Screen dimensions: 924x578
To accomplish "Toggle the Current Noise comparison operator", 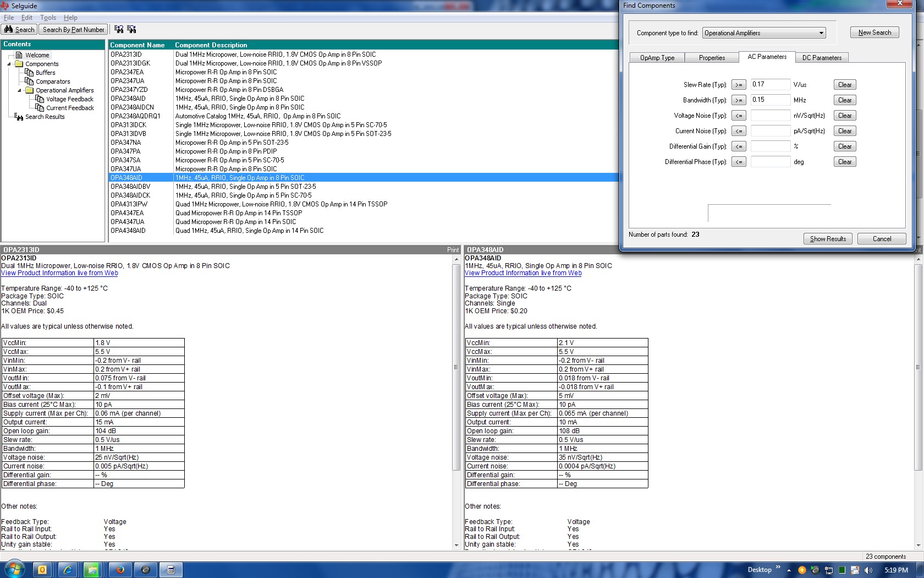I will (x=739, y=131).
